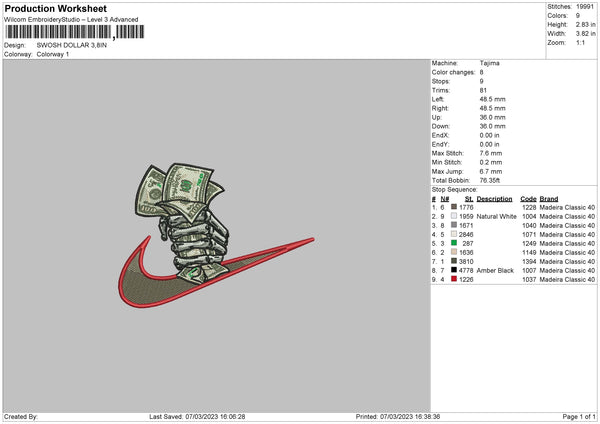Pick the gray swatch for thread code 1040
600x424 pixels.
tap(454, 225)
